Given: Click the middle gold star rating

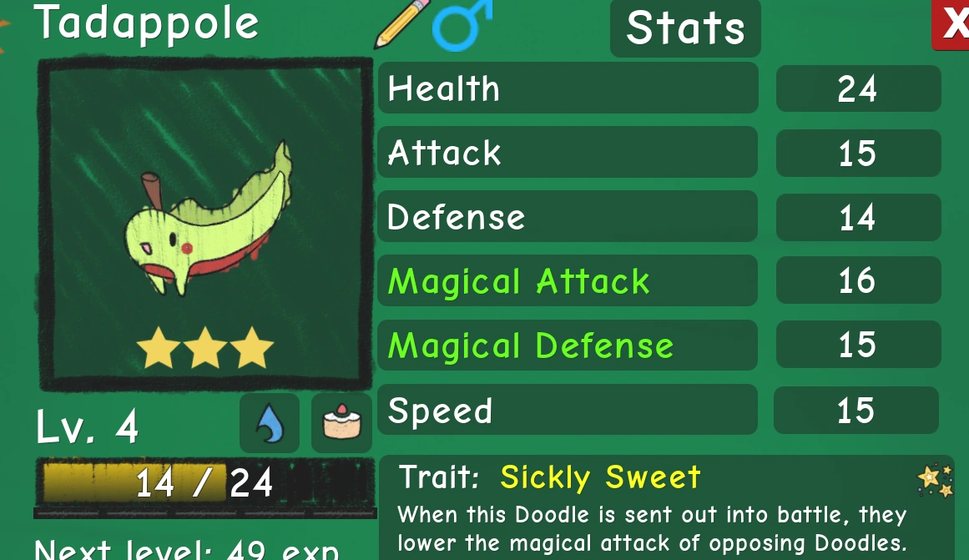Looking at the screenshot, I should 205,349.
